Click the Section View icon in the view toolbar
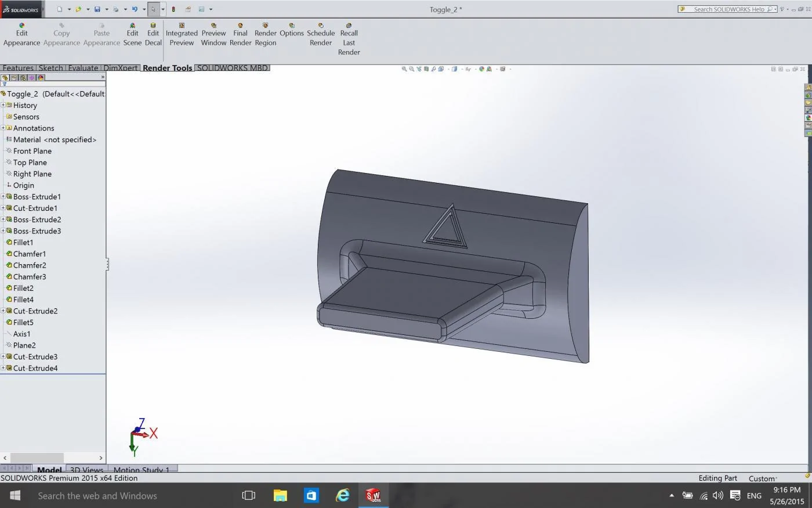This screenshot has height=508, width=812. tap(426, 69)
